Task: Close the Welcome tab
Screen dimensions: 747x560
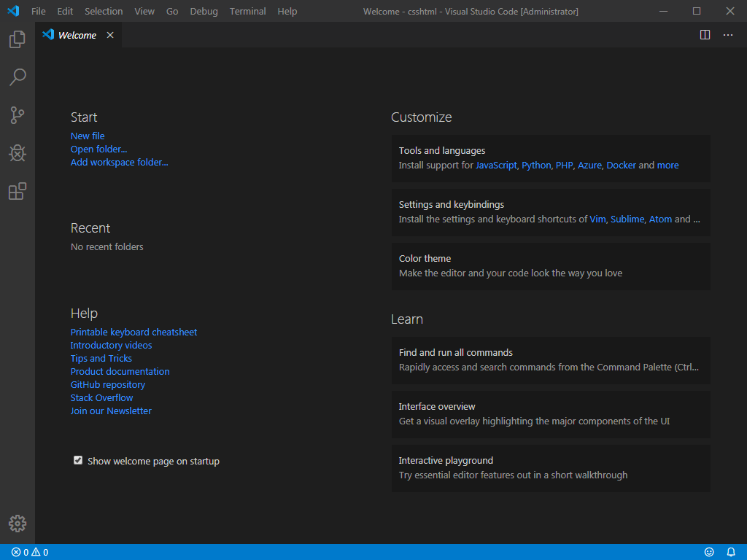Action: pyautogui.click(x=110, y=35)
